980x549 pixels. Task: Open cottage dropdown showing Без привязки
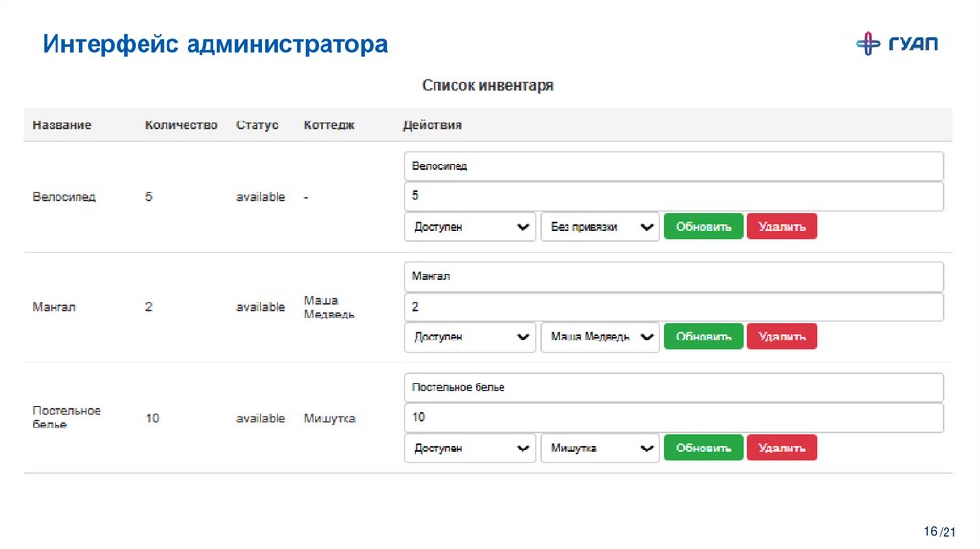(x=600, y=227)
